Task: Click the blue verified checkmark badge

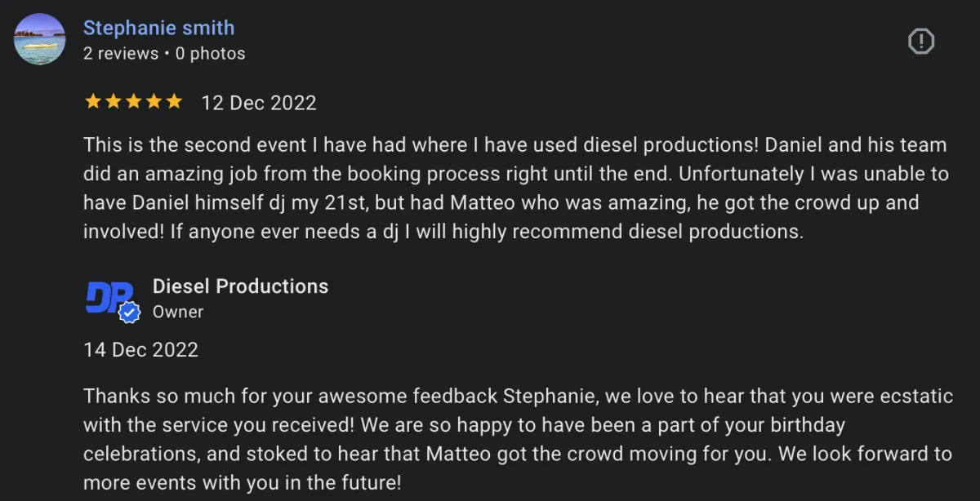Action: coord(129,312)
